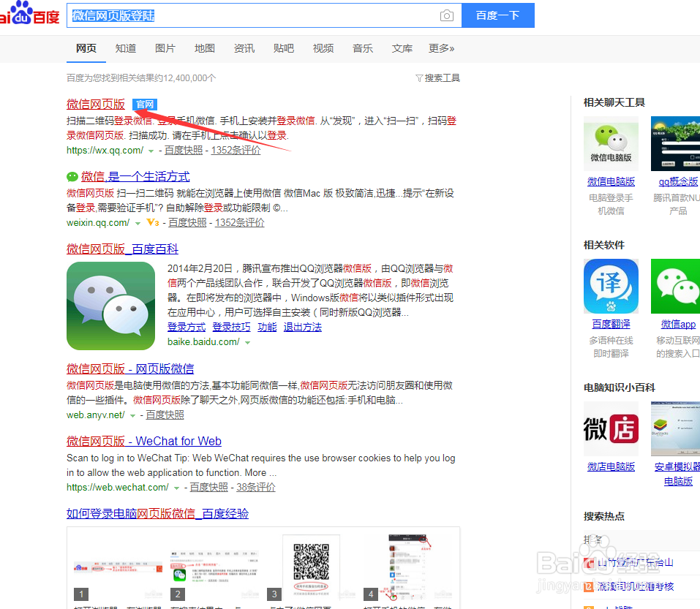Open step 1 thumbnail in 百度经验 result
700x609 pixels.
pyautogui.click(x=118, y=567)
